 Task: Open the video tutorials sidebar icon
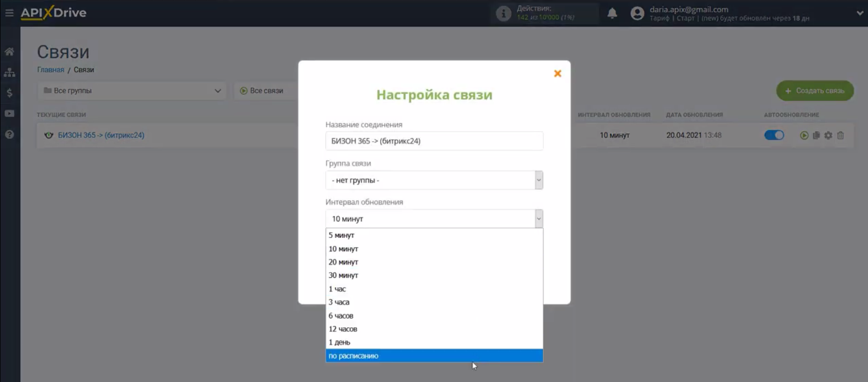point(9,114)
